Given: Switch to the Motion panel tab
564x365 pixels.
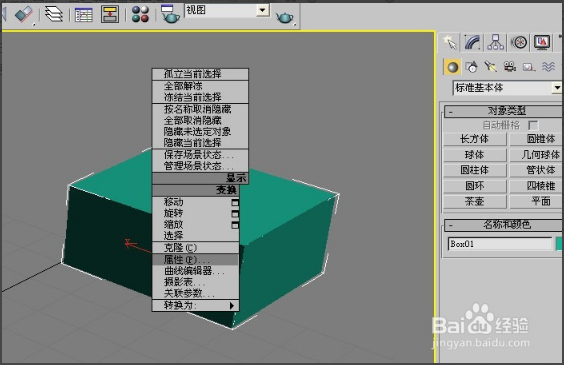Looking at the screenshot, I should 519,42.
